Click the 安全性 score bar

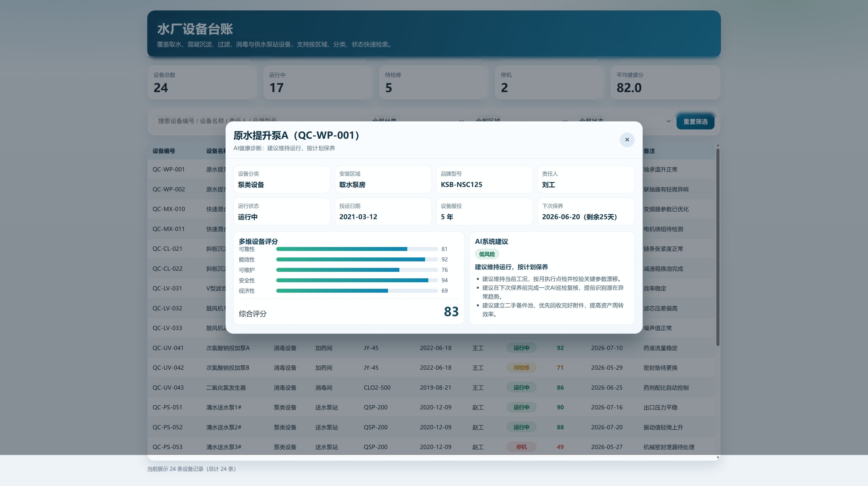[x=357, y=280]
